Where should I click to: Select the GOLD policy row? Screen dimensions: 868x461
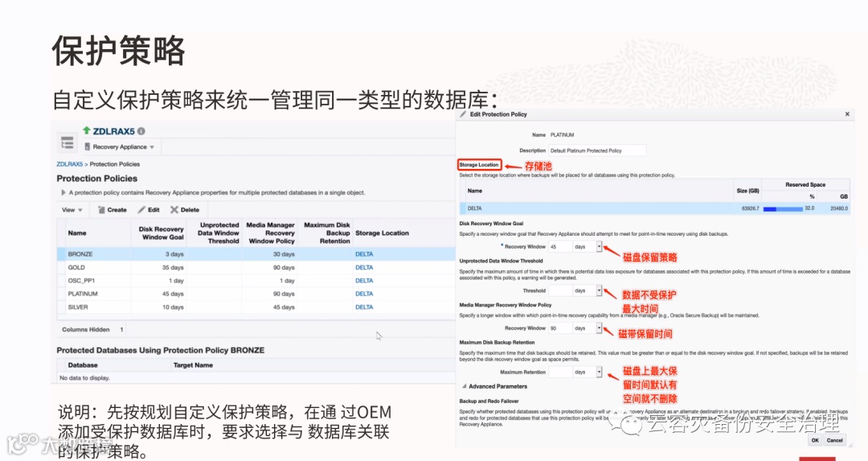pyautogui.click(x=256, y=267)
